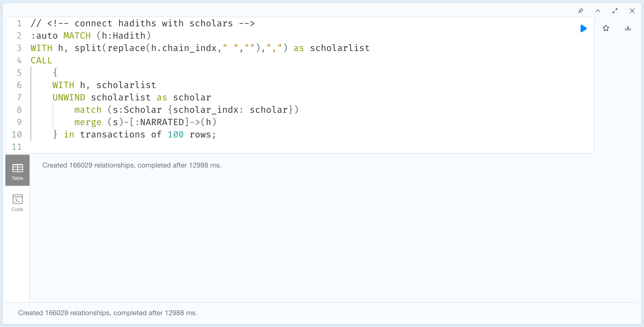
Task: Click the download export icon
Action: [x=628, y=28]
